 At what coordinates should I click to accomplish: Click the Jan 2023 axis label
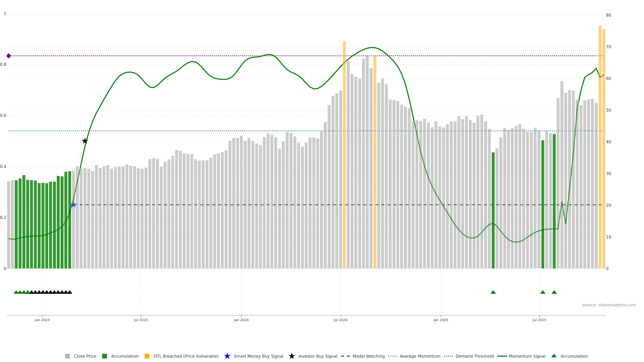[x=42, y=320]
